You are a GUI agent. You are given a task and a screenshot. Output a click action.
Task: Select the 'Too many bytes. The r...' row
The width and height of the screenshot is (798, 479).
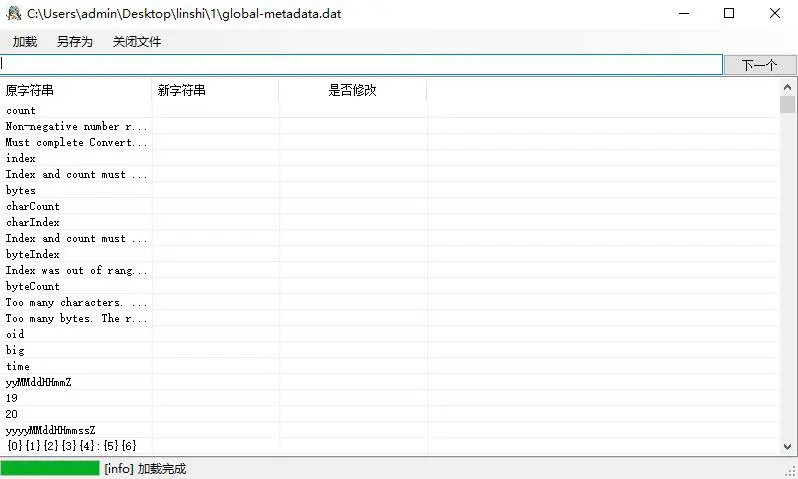tap(389, 318)
